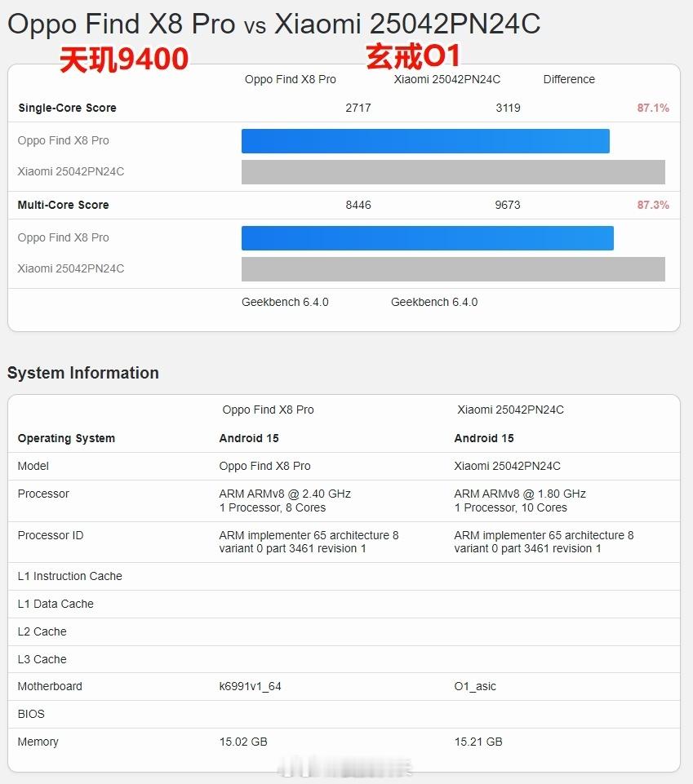Click the Xiaomi 25042PN24C header beside Difference
Screen dimensions: 693x784
tap(446, 79)
